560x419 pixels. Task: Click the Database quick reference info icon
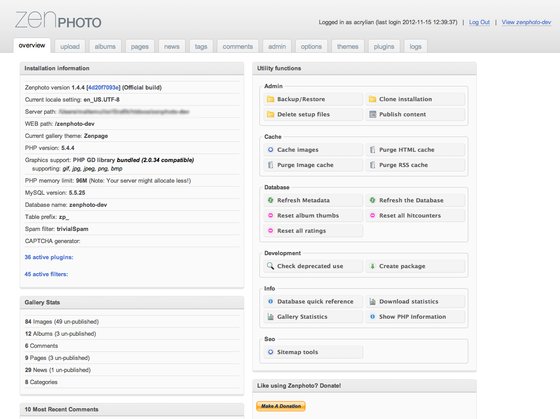[270, 301]
